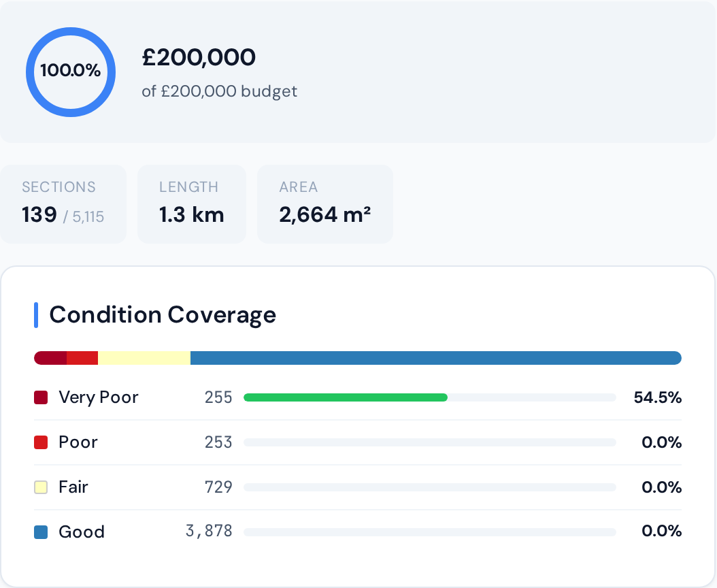Click the Poor legend swatch
The width and height of the screenshot is (717, 588).
pos(41,442)
